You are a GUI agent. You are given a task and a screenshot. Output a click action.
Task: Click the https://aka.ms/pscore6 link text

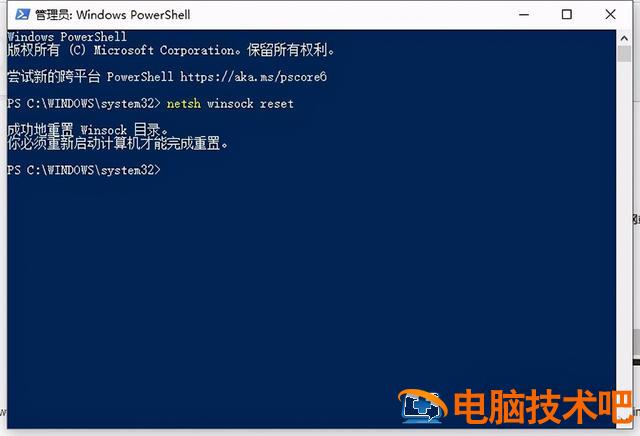(x=253, y=77)
